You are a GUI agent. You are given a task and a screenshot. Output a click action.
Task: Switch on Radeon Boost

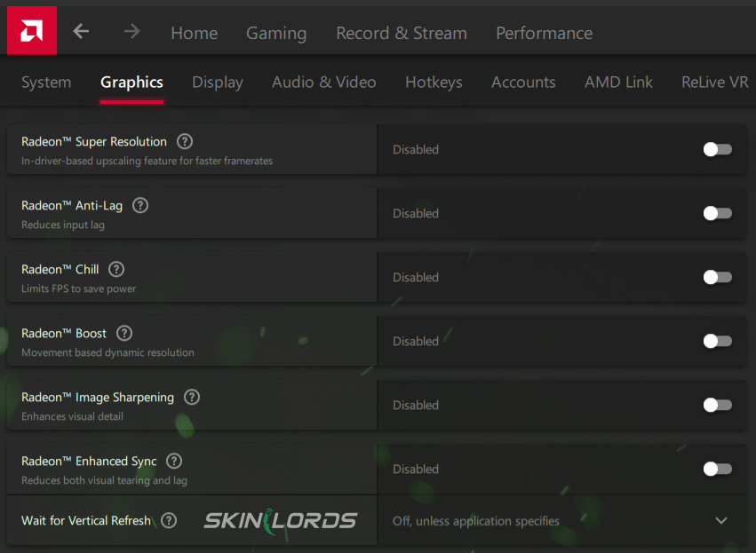(718, 341)
